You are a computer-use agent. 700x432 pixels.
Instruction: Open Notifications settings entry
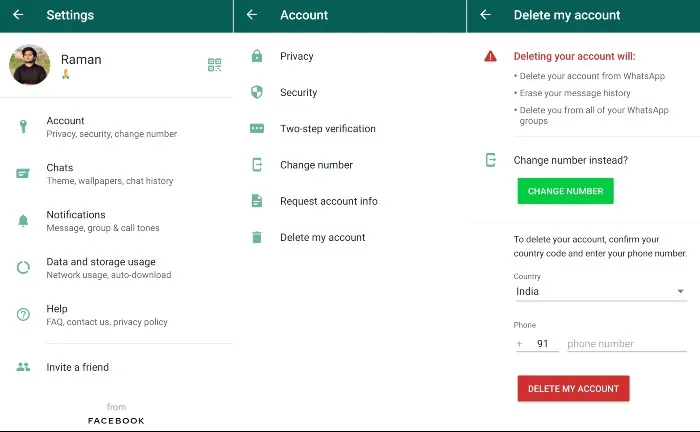point(116,221)
